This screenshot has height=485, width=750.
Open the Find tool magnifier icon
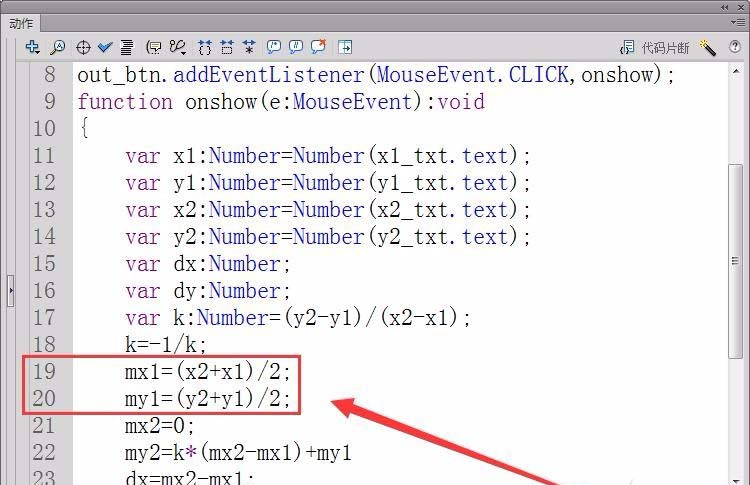coord(58,47)
